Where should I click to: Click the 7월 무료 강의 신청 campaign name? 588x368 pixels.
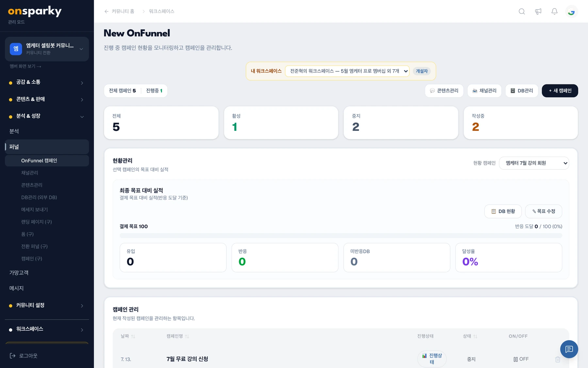[x=187, y=359]
